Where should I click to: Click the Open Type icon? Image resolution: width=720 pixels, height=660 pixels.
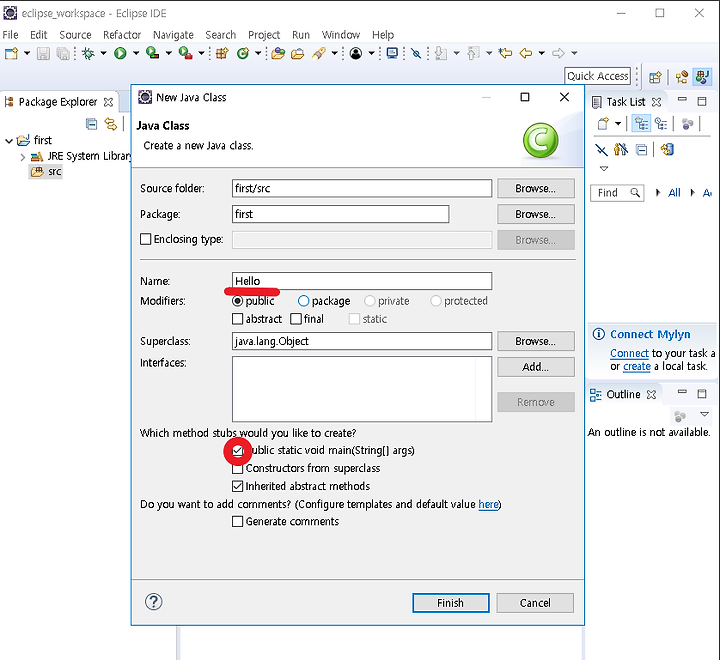278,53
